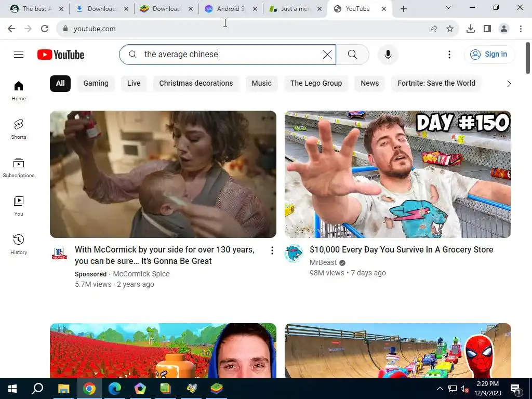This screenshot has width=532, height=399.
Task: Open the MrBeast channel name link
Action: coord(323,262)
